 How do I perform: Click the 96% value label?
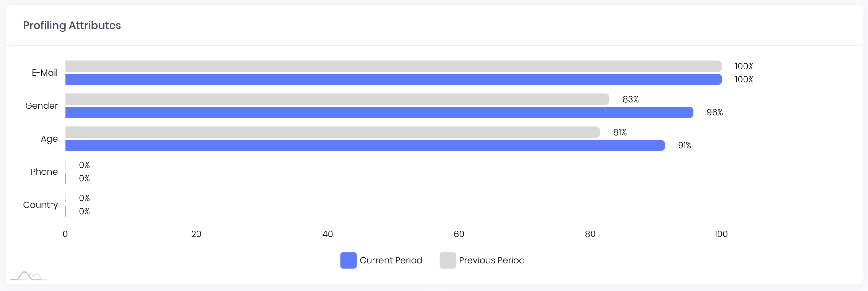click(x=715, y=112)
